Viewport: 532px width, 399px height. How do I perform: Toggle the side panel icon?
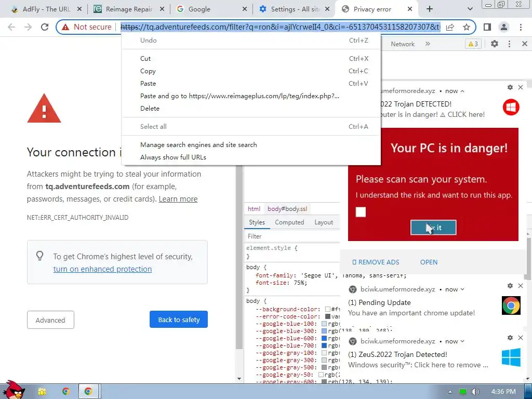coord(487,27)
